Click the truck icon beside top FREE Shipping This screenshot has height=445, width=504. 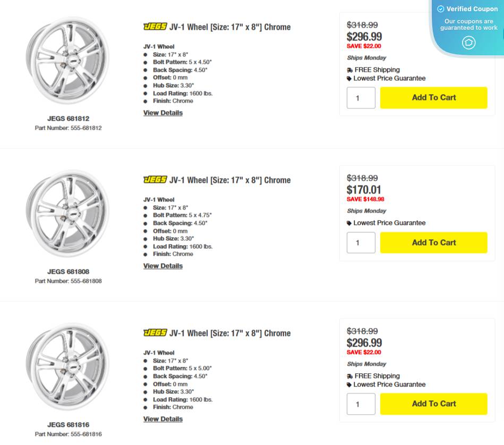[351, 70]
